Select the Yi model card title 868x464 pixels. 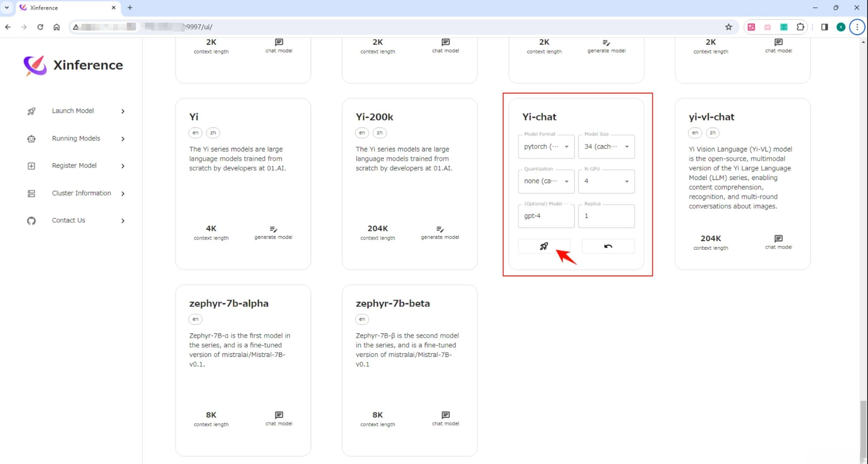tap(194, 117)
